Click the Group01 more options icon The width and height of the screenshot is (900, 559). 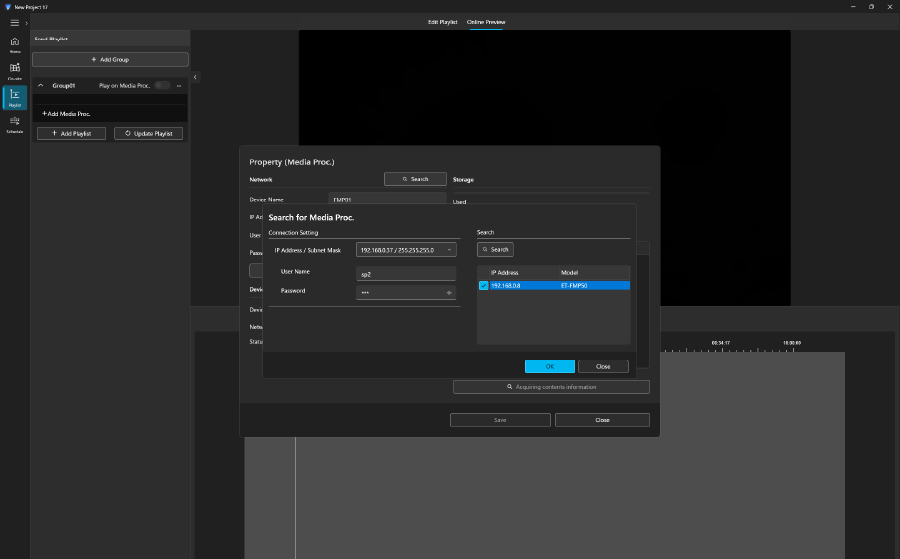coord(179,86)
